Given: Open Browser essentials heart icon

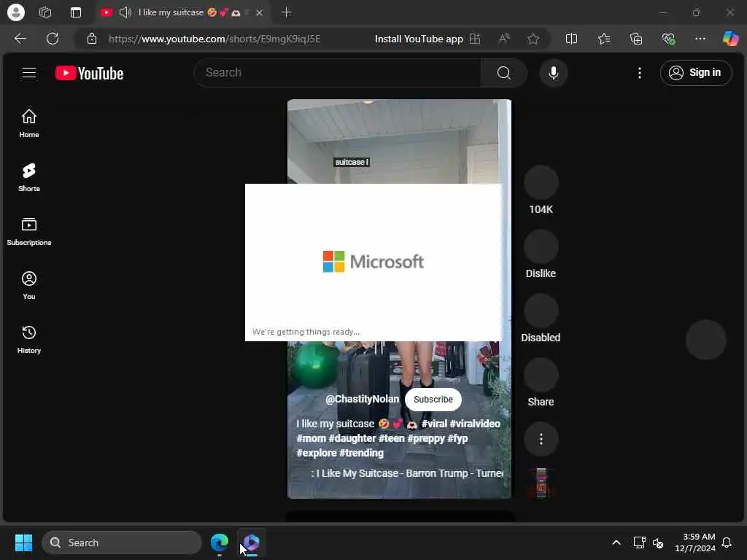Looking at the screenshot, I should point(668,39).
